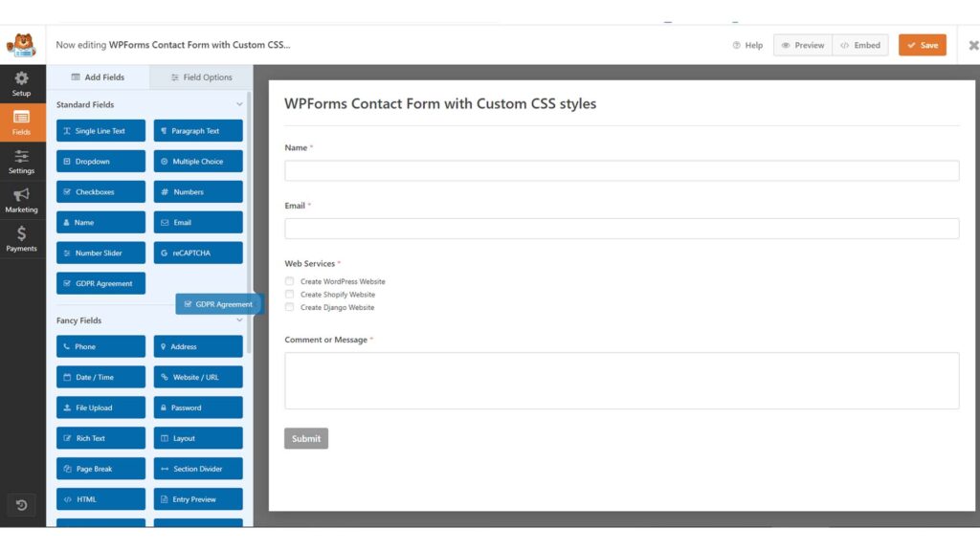Click inside the Comment or Message box
This screenshot has height=551, width=980.
621,381
